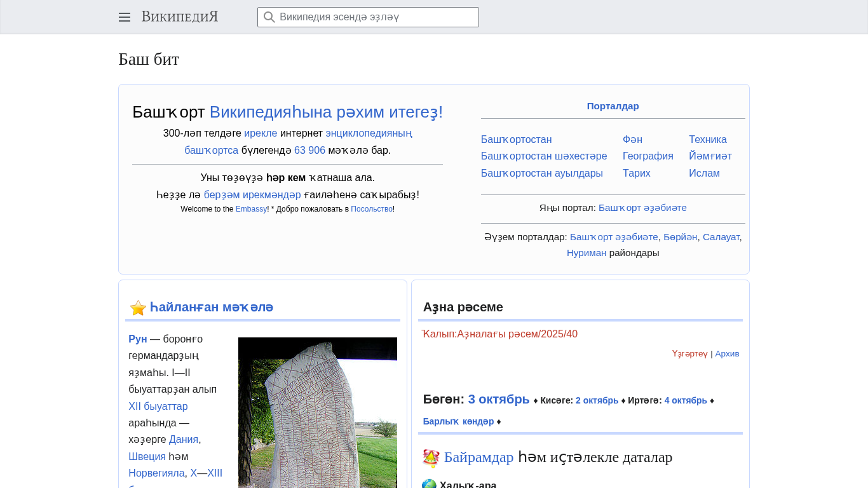Click the gold star featured article icon
868x488 pixels.
click(x=138, y=308)
